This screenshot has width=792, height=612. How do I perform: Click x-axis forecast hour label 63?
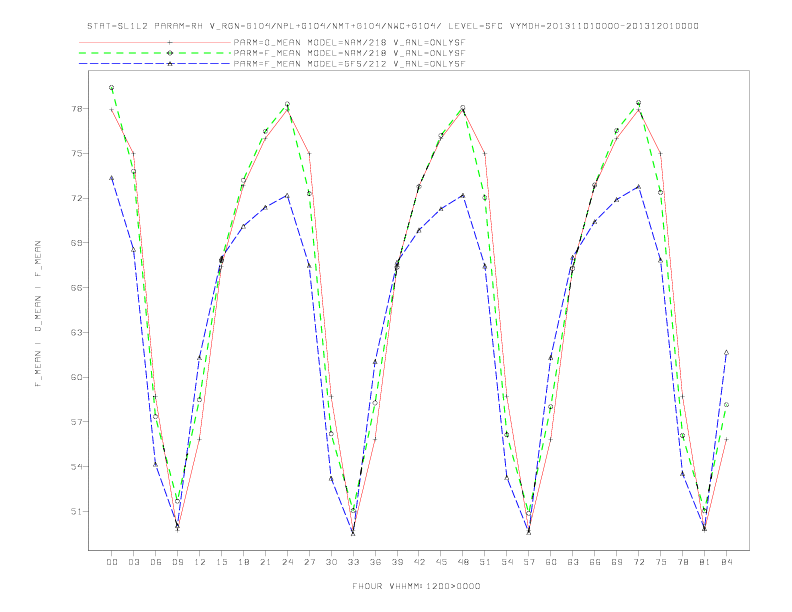[x=573, y=562]
